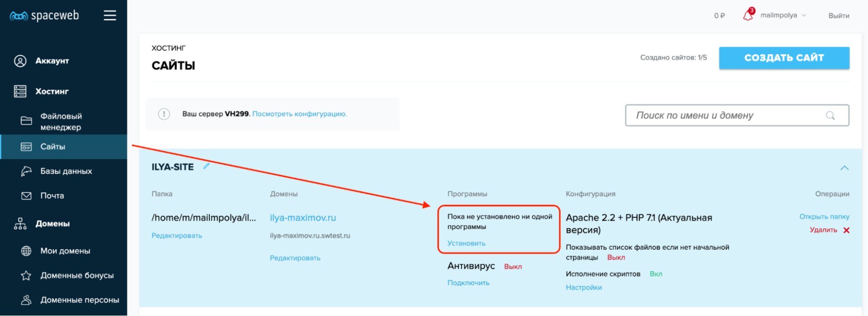Click the СОЗДАТЬ САЙТ button
Viewport: 868px width, 316px height.
(784, 58)
